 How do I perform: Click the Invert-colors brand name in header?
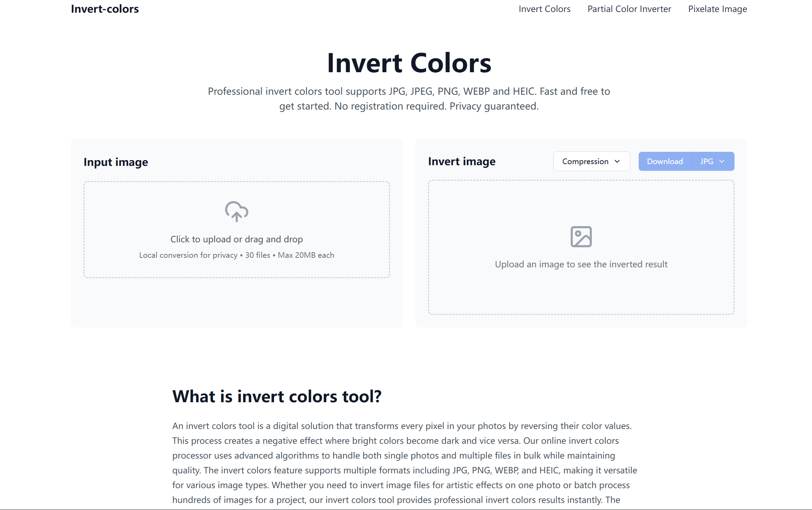click(x=105, y=9)
